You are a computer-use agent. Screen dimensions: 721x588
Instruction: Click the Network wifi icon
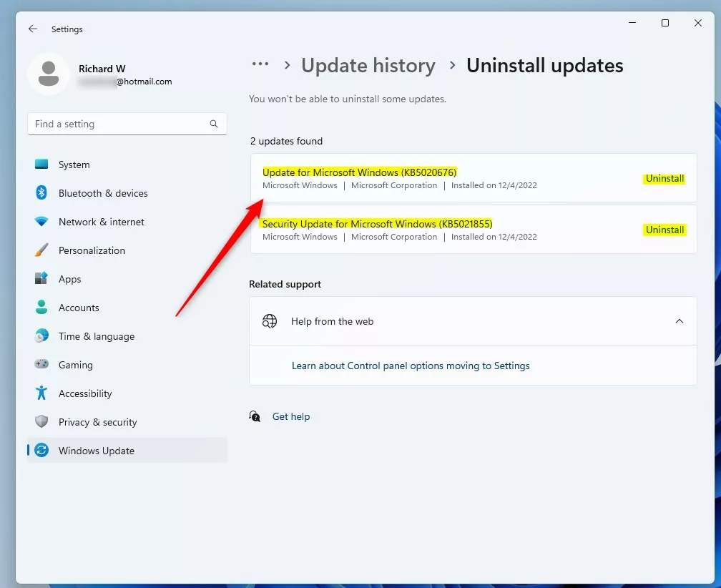tap(41, 222)
